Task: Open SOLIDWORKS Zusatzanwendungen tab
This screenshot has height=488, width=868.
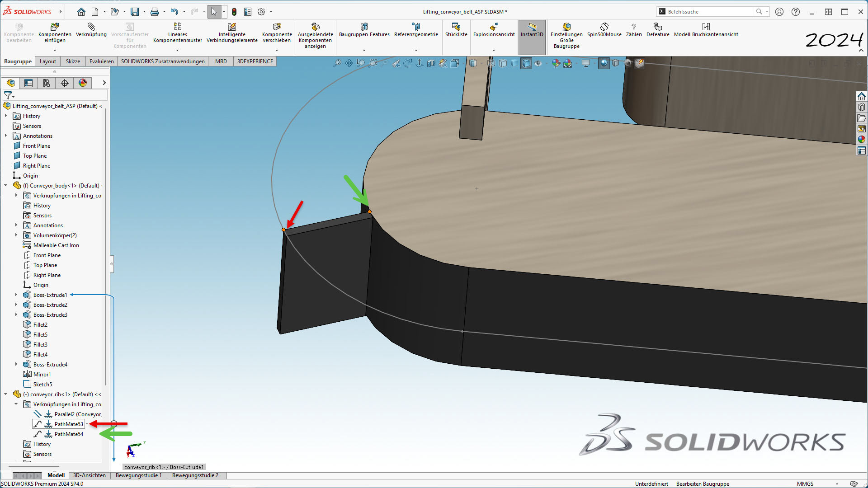Action: (x=163, y=61)
